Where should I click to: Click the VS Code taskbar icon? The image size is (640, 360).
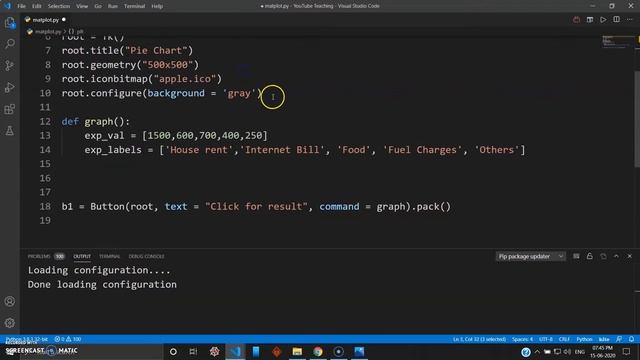pyautogui.click(x=235, y=351)
